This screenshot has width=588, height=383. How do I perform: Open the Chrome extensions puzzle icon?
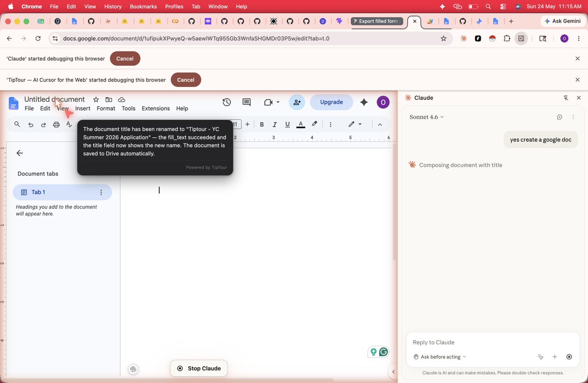pyautogui.click(x=507, y=38)
